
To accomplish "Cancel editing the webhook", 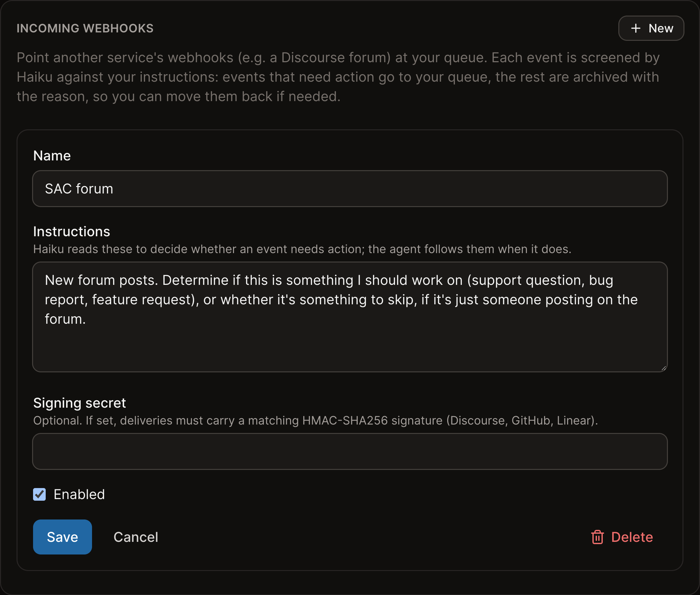I will coord(135,537).
